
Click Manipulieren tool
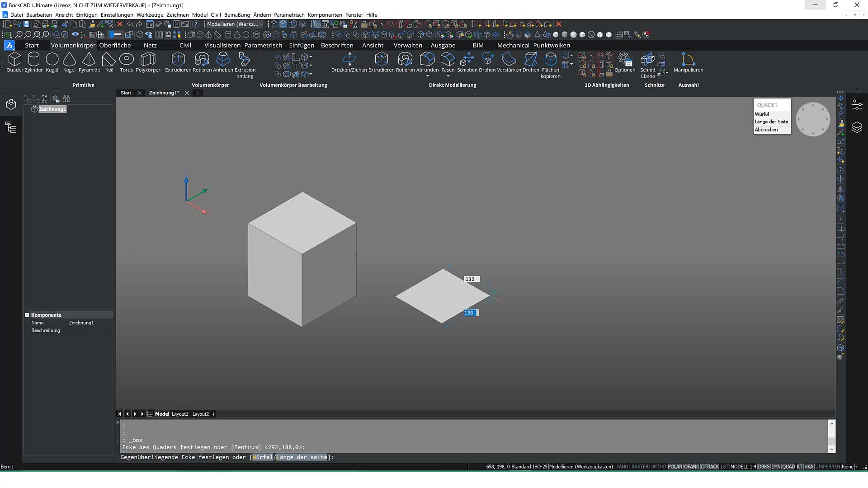pos(688,62)
